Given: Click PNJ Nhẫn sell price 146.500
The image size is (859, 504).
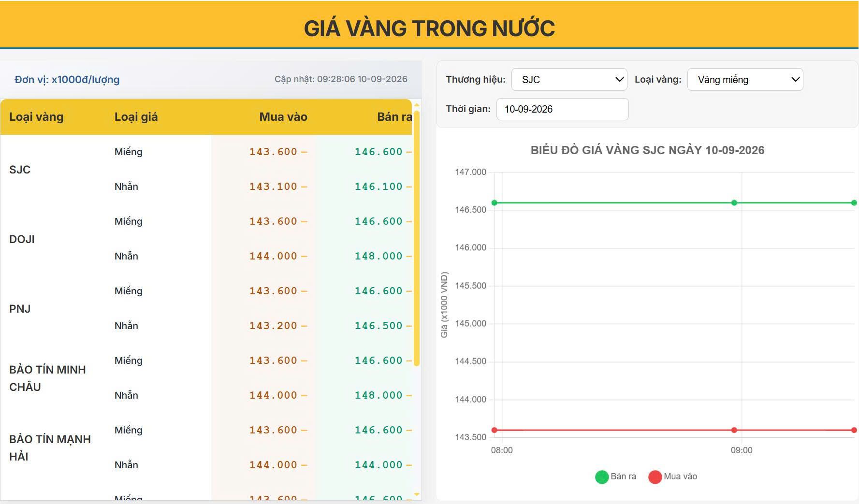Looking at the screenshot, I should coord(379,326).
